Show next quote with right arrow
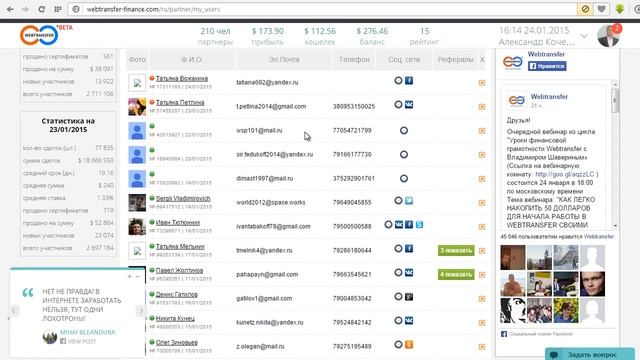This screenshot has width=640, height=360. pos(141,311)
